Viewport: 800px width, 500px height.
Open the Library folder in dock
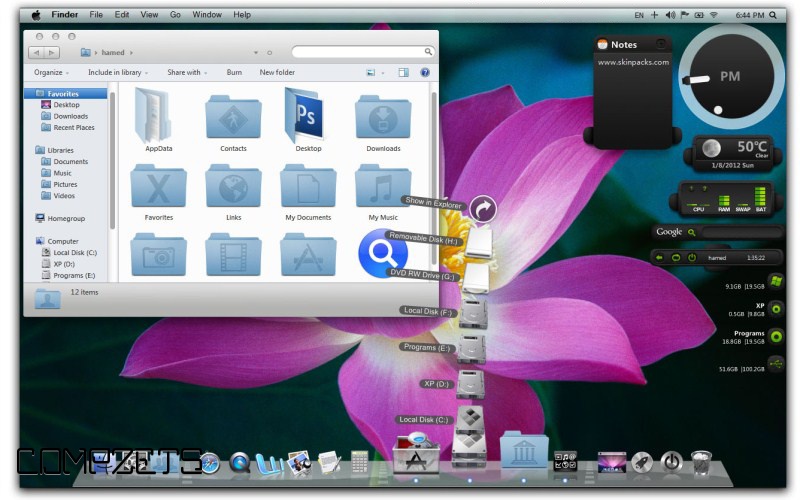[x=524, y=449]
